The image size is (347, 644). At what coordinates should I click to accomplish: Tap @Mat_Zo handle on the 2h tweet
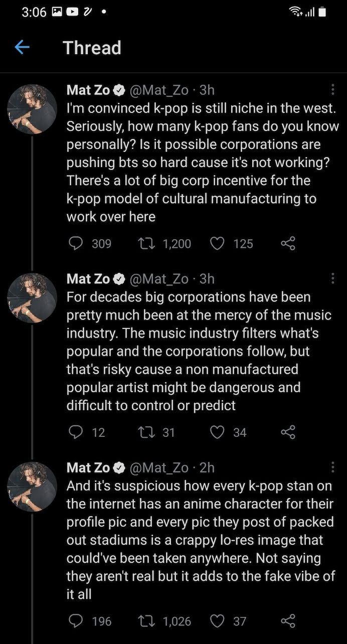click(x=159, y=467)
